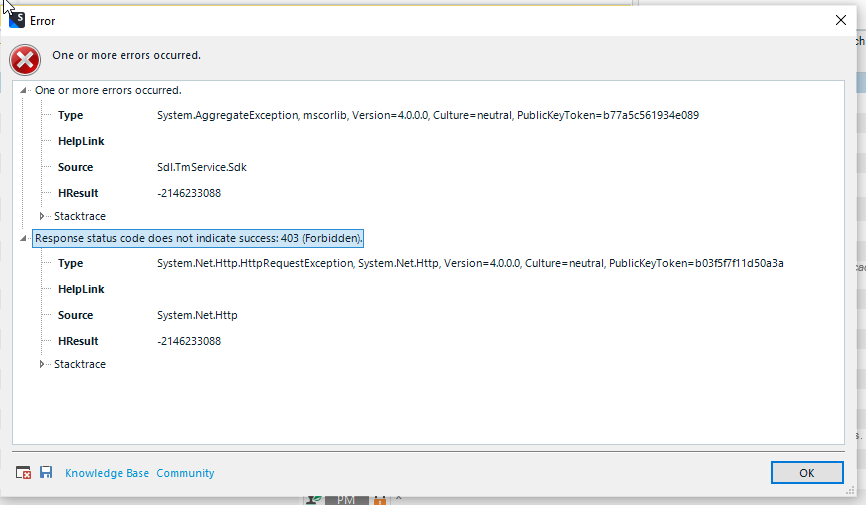
Task: Click the red error icon in the header
Action: (x=25, y=60)
